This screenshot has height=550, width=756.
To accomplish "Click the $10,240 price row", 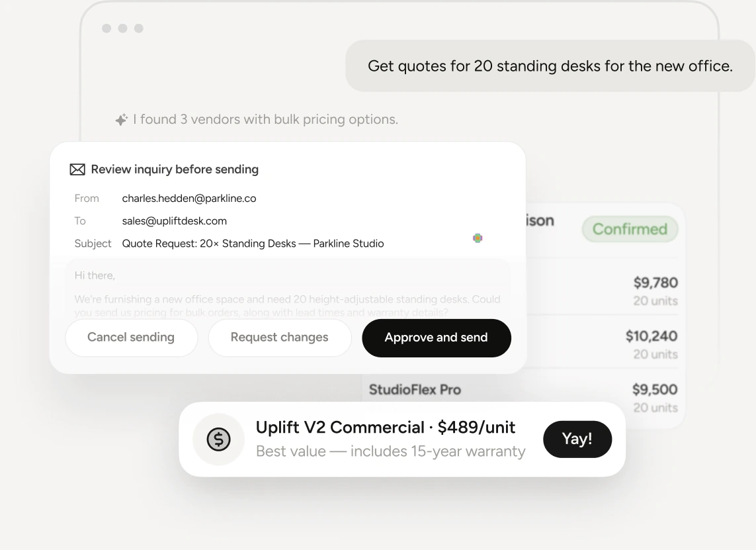I will (603, 344).
